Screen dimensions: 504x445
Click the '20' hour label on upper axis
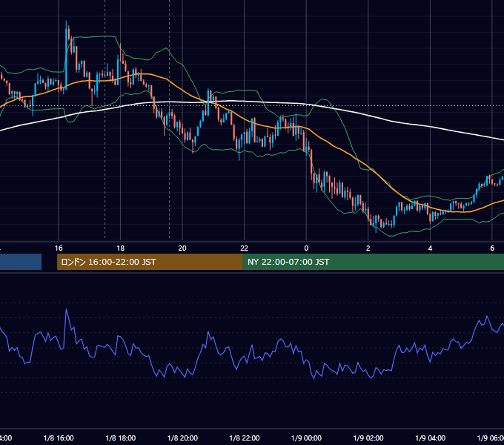pyautogui.click(x=182, y=248)
